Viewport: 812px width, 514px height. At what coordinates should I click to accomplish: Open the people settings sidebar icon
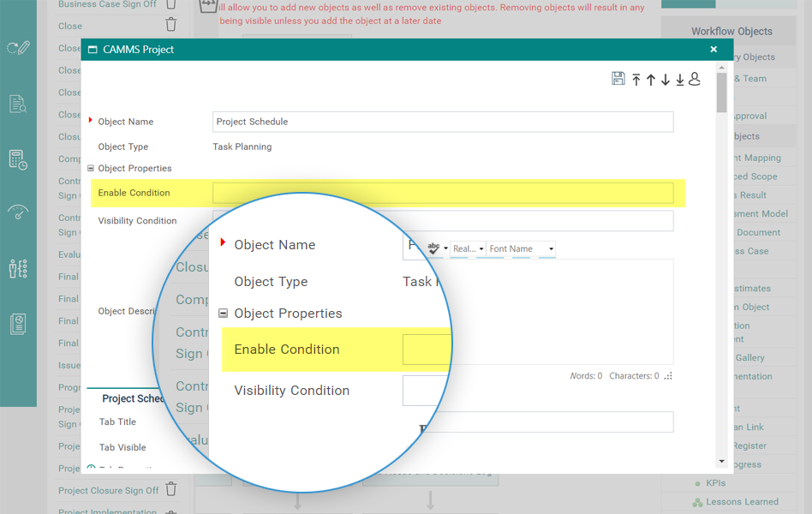click(18, 269)
